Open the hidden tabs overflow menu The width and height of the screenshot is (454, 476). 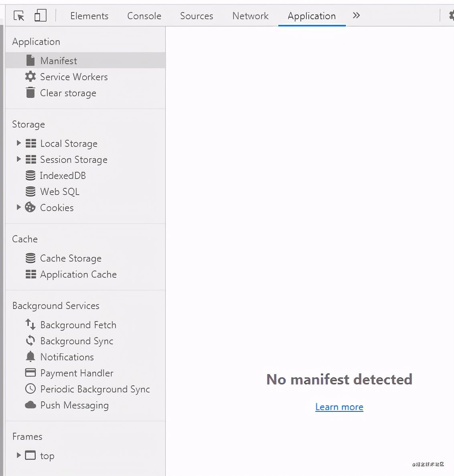tap(356, 16)
